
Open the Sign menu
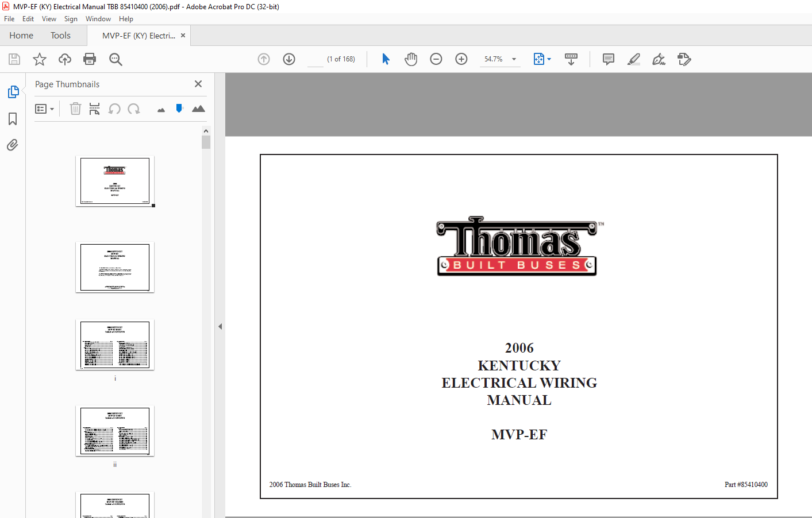71,19
